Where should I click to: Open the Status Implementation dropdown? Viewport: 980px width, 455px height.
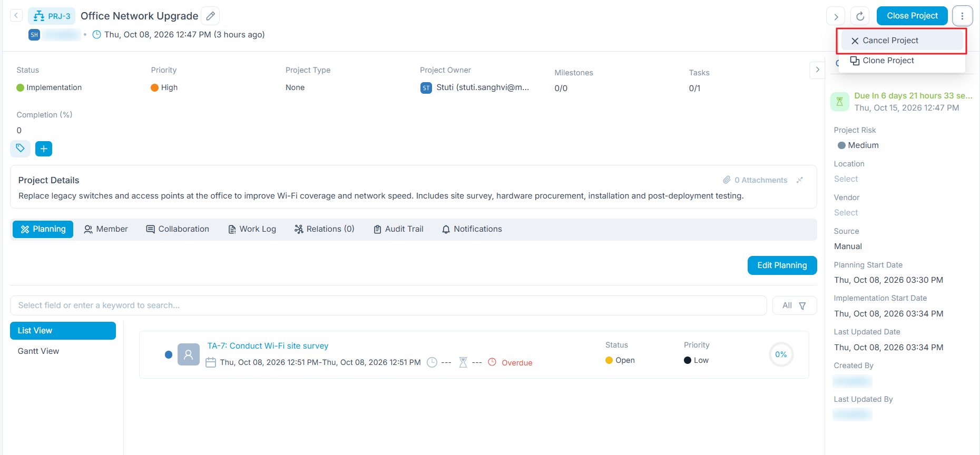pyautogui.click(x=49, y=87)
